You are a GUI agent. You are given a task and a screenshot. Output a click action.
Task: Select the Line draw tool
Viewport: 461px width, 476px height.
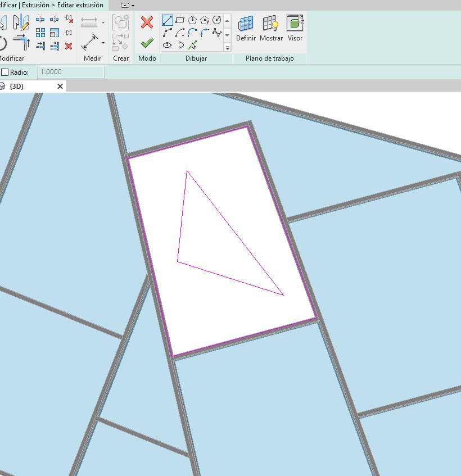[168, 21]
